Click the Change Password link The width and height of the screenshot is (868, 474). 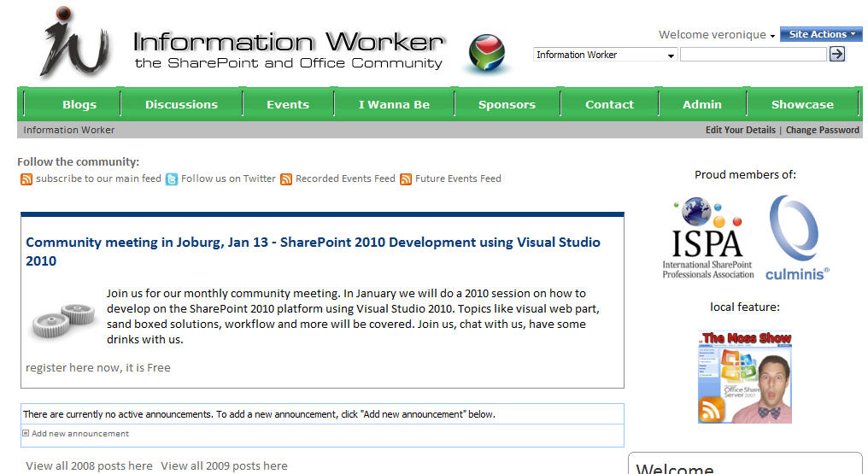822,130
